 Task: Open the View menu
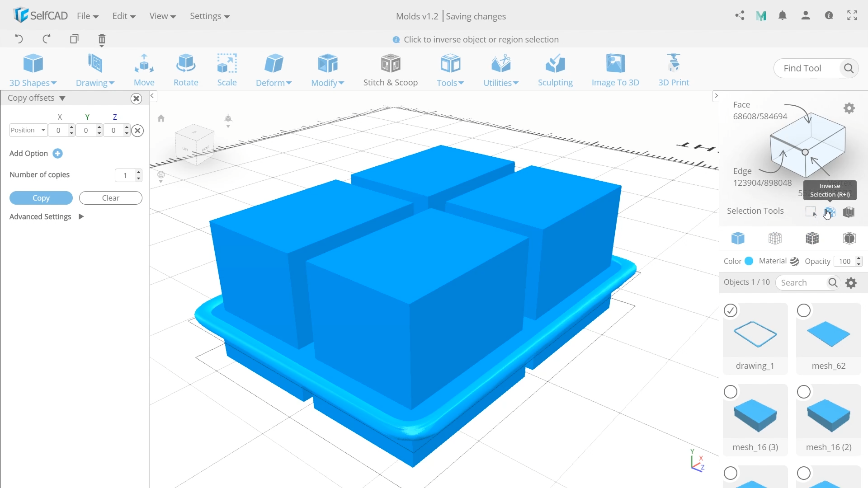(162, 16)
